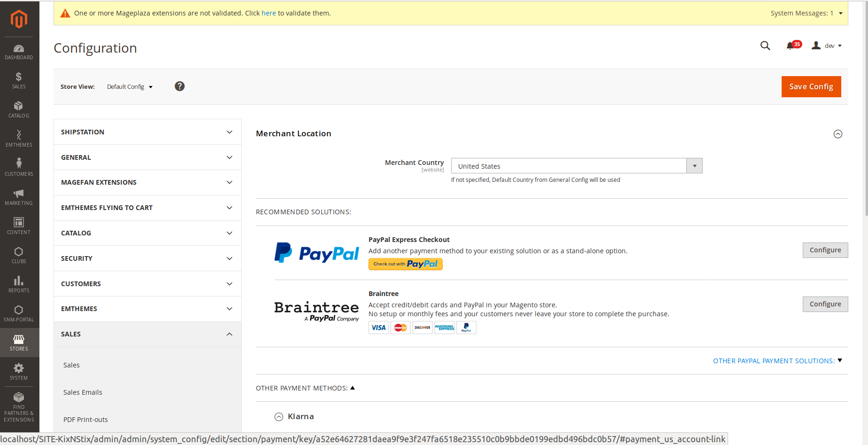Open the Dashboard from the sidebar
The height and width of the screenshot is (445, 868).
(19, 51)
